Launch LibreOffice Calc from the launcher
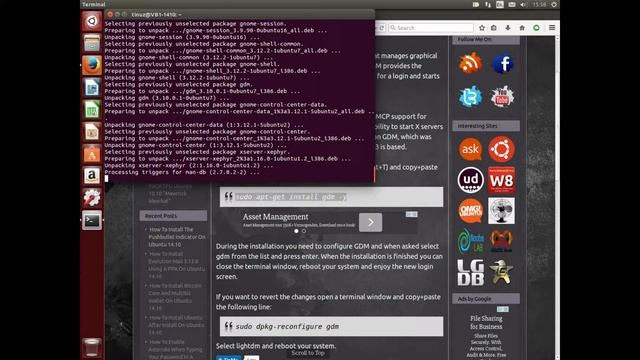The width and height of the screenshot is (640, 360). (x=92, y=109)
